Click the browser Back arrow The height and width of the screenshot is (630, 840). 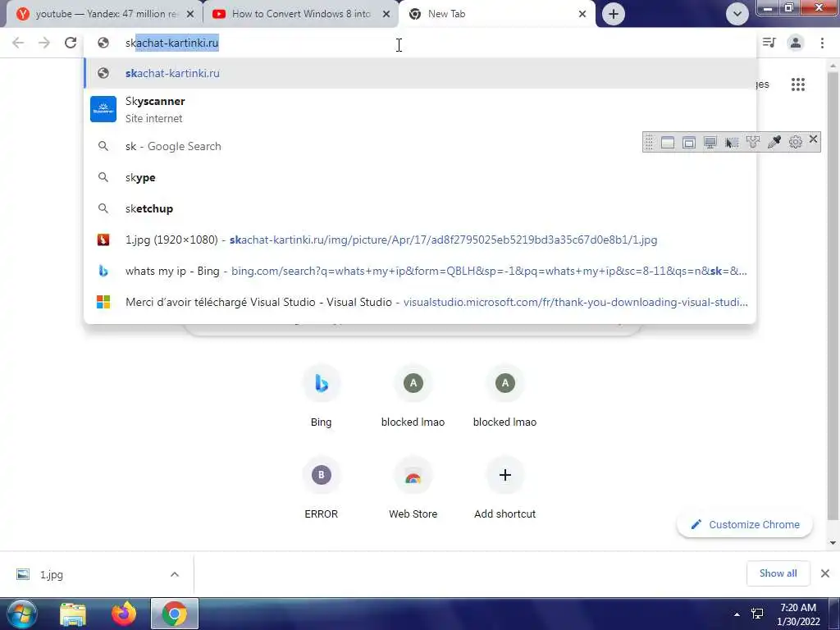coord(18,43)
